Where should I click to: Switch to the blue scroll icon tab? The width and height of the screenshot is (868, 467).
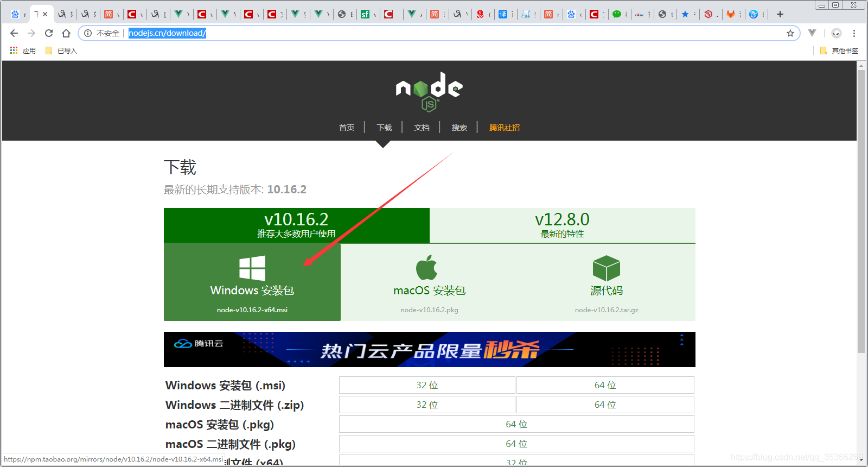pyautogui.click(x=526, y=14)
